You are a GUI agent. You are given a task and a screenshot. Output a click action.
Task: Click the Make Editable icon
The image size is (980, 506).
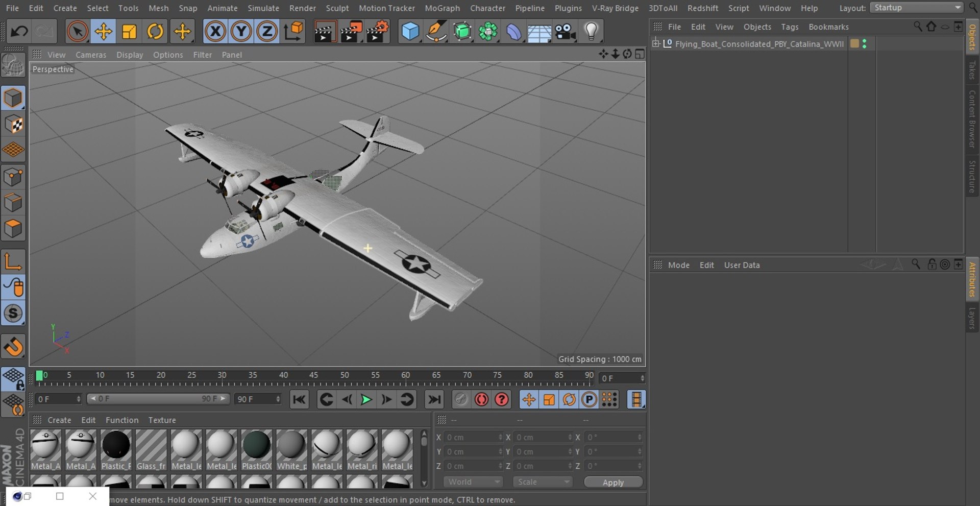tap(13, 66)
